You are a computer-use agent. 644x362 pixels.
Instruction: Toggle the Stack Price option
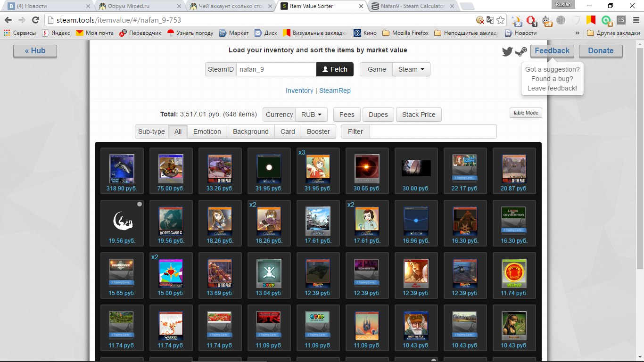pyautogui.click(x=419, y=115)
